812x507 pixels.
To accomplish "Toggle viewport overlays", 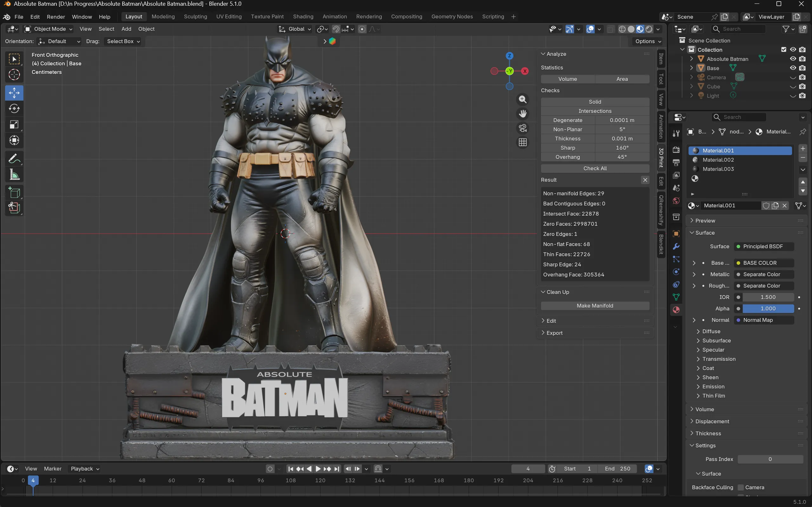I will pyautogui.click(x=590, y=29).
